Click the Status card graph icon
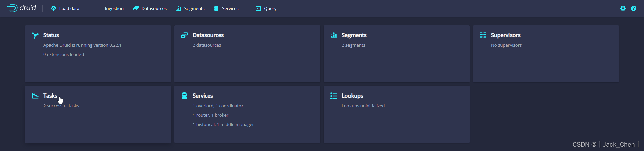Image resolution: width=644 pixels, height=151 pixels. click(35, 35)
